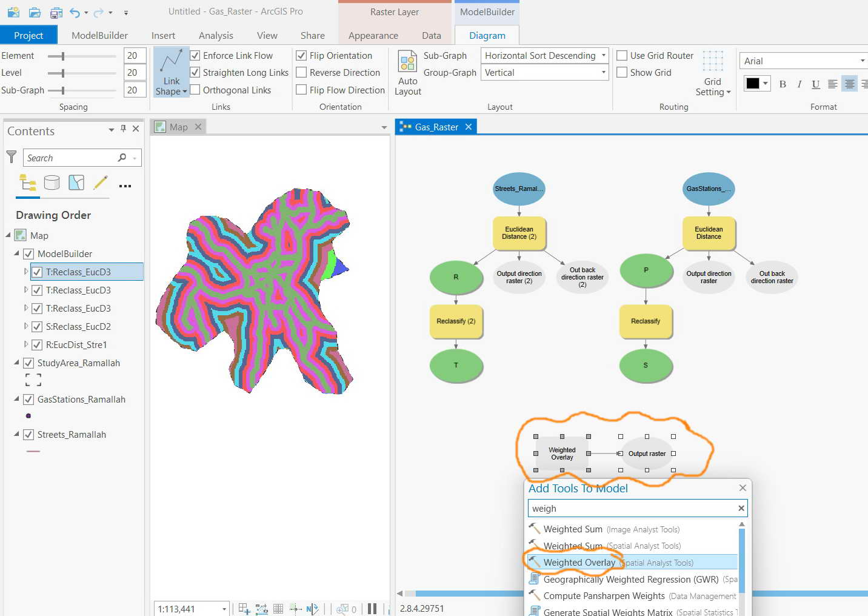
Task: Click the Underline formatting icon
Action: tap(816, 84)
